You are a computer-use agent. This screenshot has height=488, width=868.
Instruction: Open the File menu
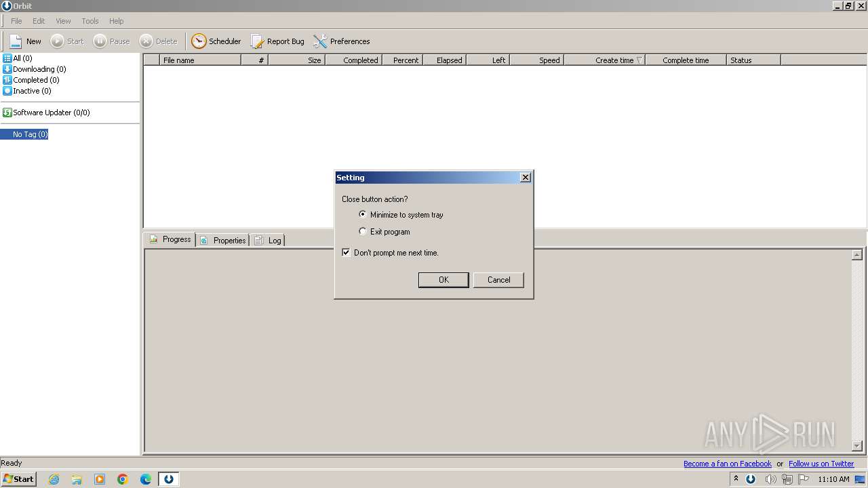(16, 21)
